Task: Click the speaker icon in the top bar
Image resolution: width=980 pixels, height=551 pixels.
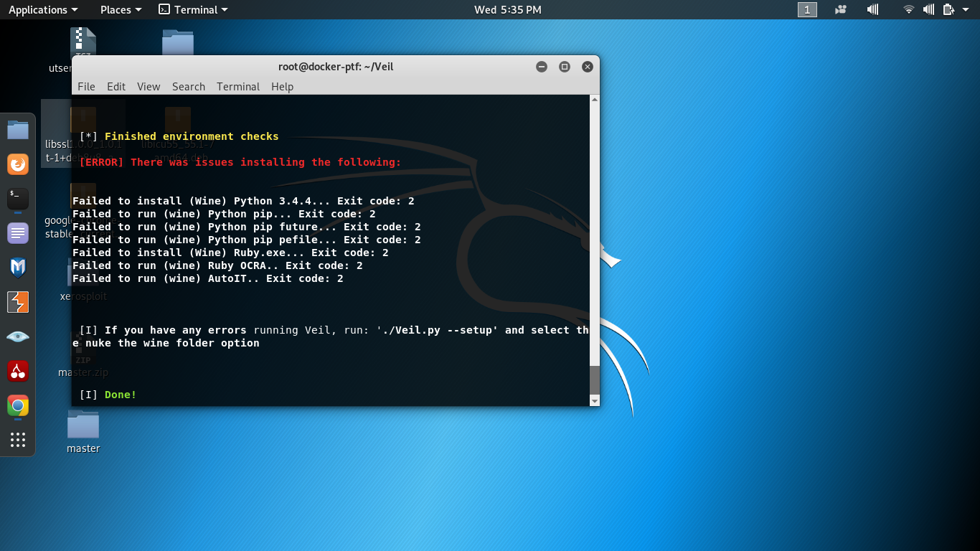Action: pos(872,9)
